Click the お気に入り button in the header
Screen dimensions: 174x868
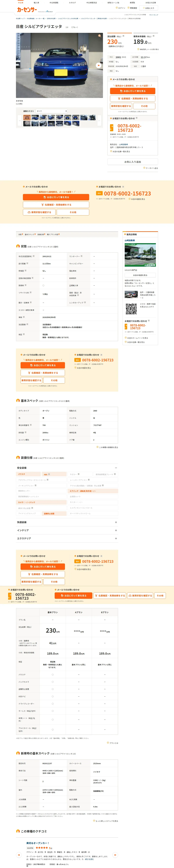[x=149, y=8]
